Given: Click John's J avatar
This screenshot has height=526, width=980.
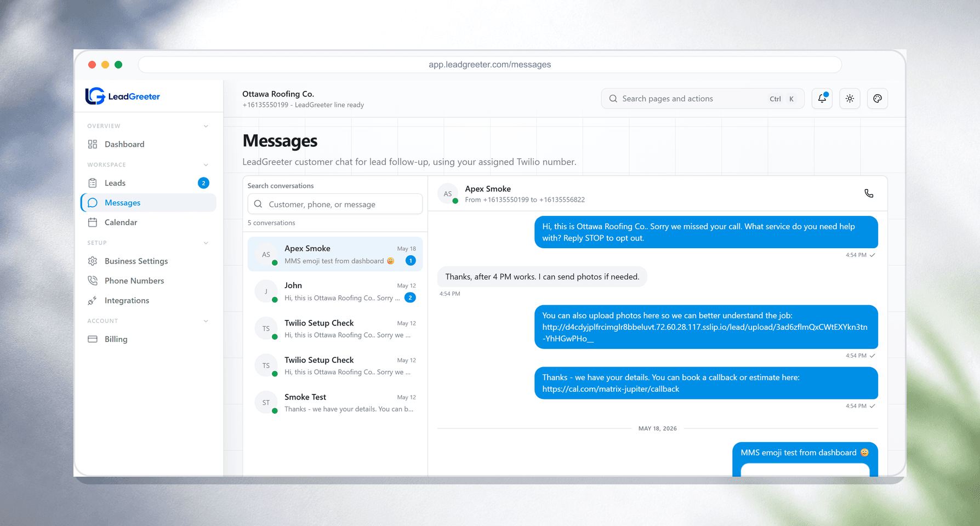Looking at the screenshot, I should [x=266, y=291].
